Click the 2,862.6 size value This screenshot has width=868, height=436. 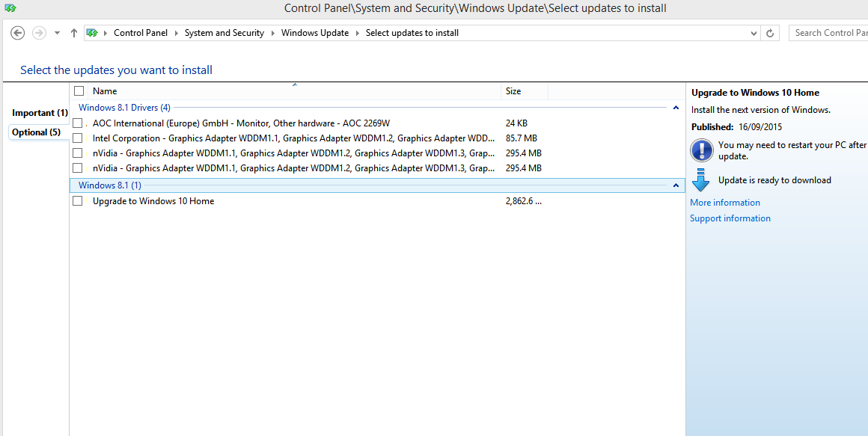pyautogui.click(x=523, y=201)
